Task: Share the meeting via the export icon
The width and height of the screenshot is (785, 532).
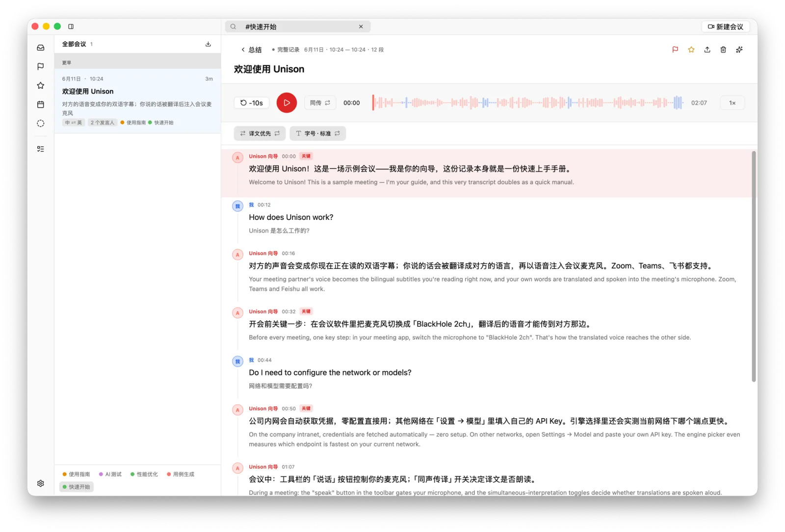Action: 707,50
